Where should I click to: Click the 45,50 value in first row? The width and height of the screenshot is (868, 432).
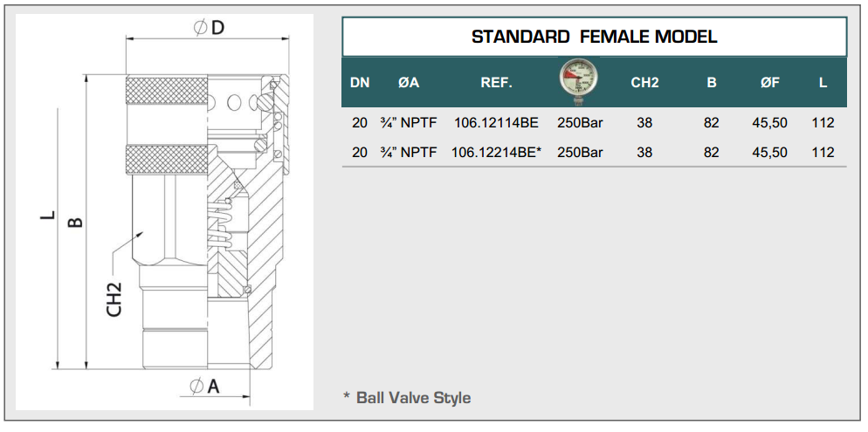[x=769, y=123]
